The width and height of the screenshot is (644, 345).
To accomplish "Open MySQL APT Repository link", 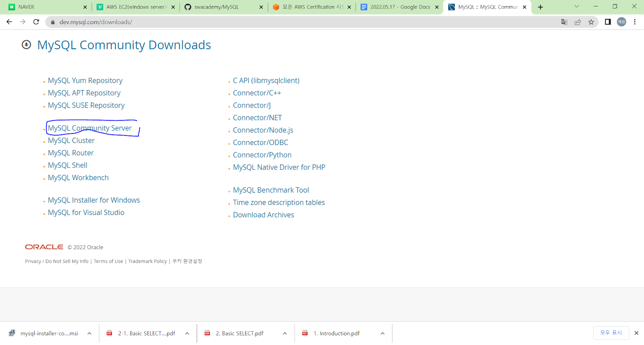I will tap(84, 93).
